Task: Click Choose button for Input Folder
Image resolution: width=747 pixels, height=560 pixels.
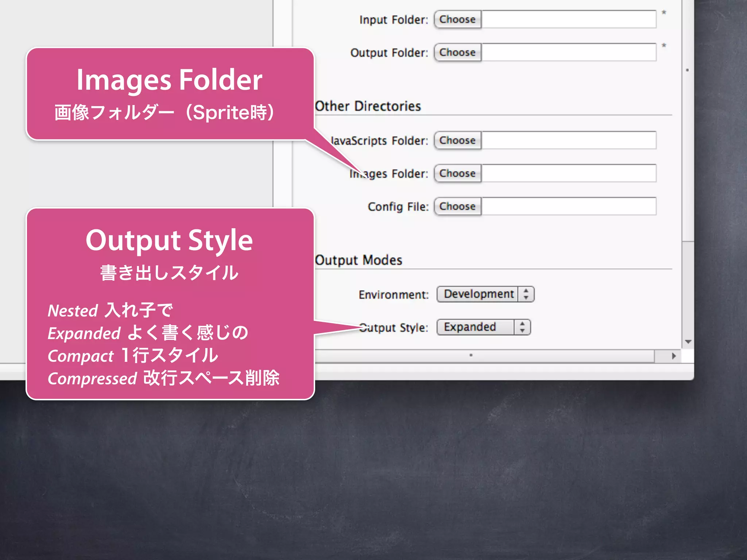Action: coord(457,19)
